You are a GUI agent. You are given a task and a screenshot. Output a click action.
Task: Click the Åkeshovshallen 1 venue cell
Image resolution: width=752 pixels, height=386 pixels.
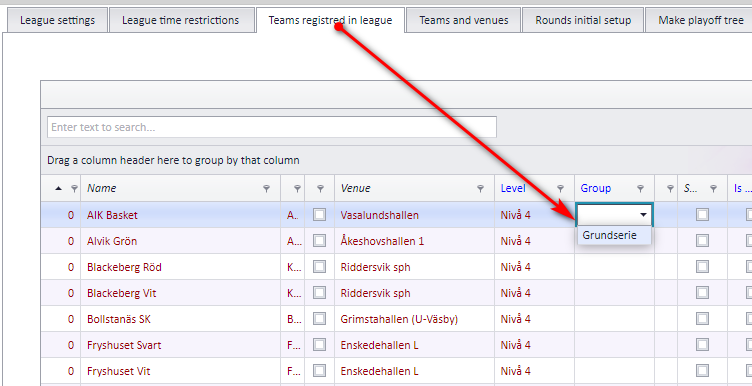tap(415, 241)
